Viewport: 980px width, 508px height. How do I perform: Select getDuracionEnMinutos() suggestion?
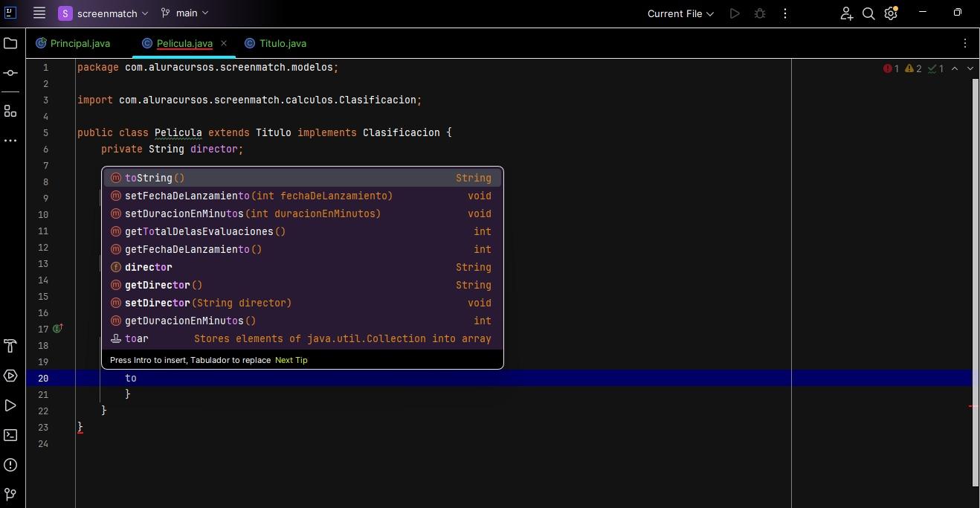(x=303, y=321)
